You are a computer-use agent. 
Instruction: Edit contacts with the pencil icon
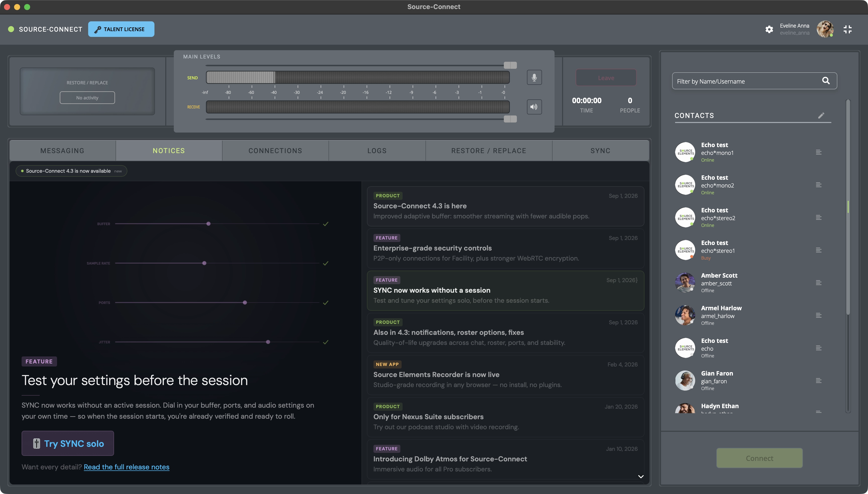coord(821,115)
